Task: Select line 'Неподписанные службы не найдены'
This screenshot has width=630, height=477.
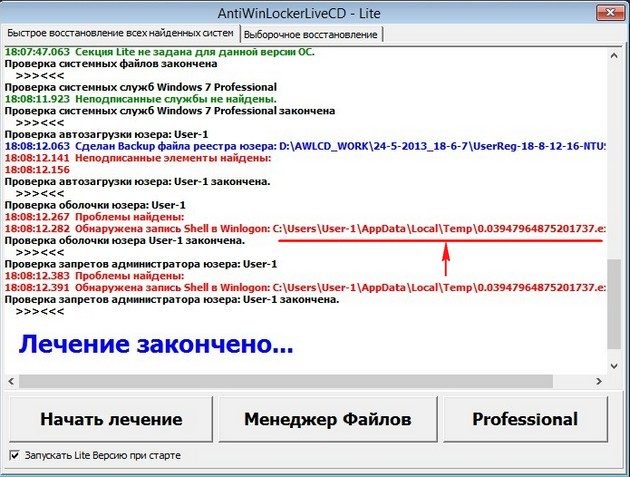Action: point(141,99)
